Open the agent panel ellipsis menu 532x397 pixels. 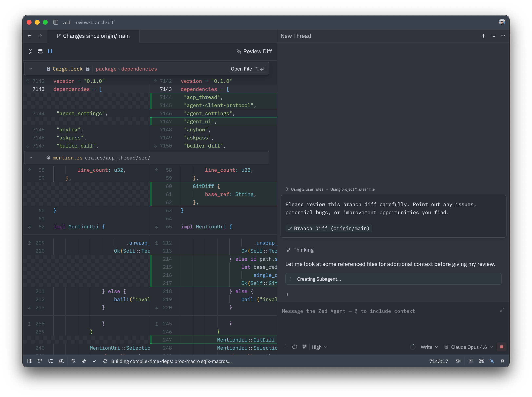(x=503, y=36)
